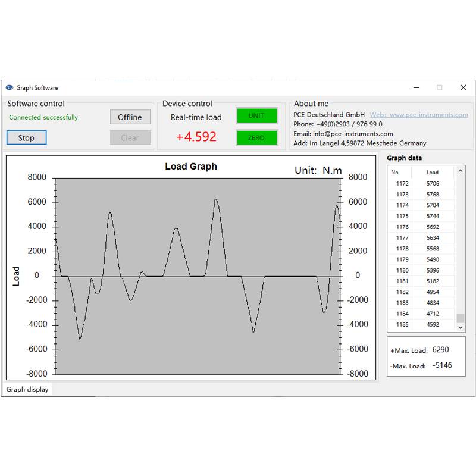This screenshot has height=476, width=476.
Task: Click the Offline button
Action: (x=130, y=117)
